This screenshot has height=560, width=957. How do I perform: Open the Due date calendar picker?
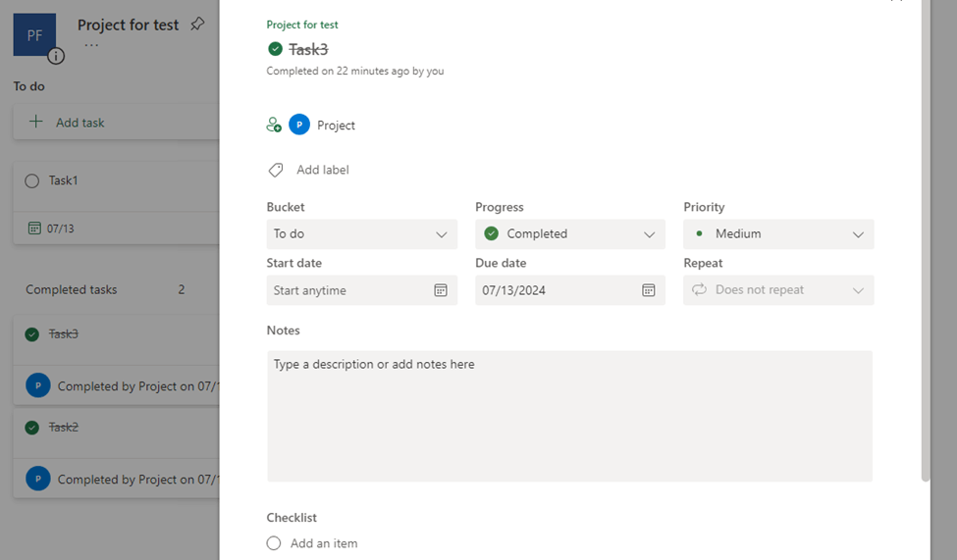[649, 290]
